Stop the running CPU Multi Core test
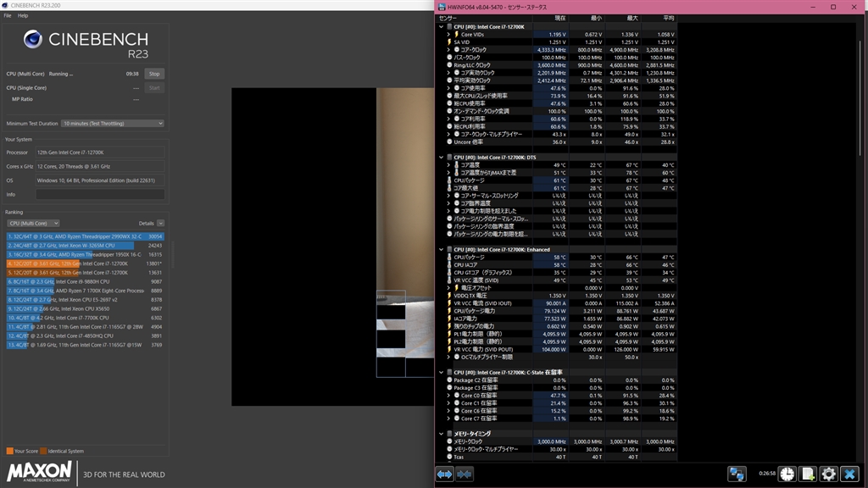Screen dimensions: 868x488 154,74
